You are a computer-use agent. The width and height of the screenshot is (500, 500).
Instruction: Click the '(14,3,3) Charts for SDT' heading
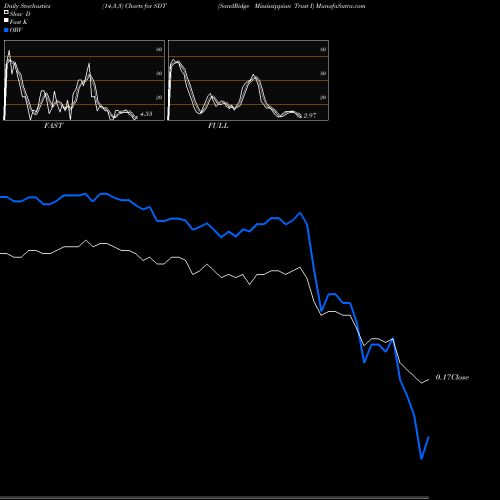click(134, 6)
